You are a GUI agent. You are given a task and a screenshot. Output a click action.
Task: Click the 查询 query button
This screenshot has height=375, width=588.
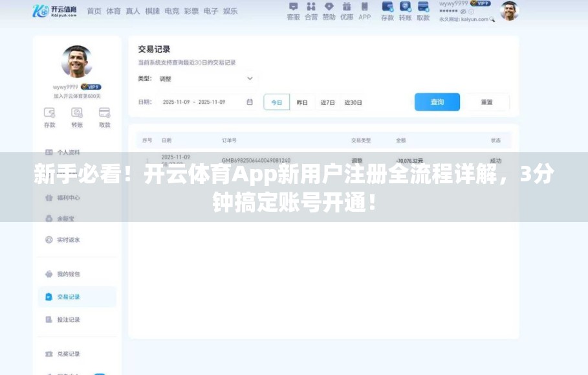point(437,102)
